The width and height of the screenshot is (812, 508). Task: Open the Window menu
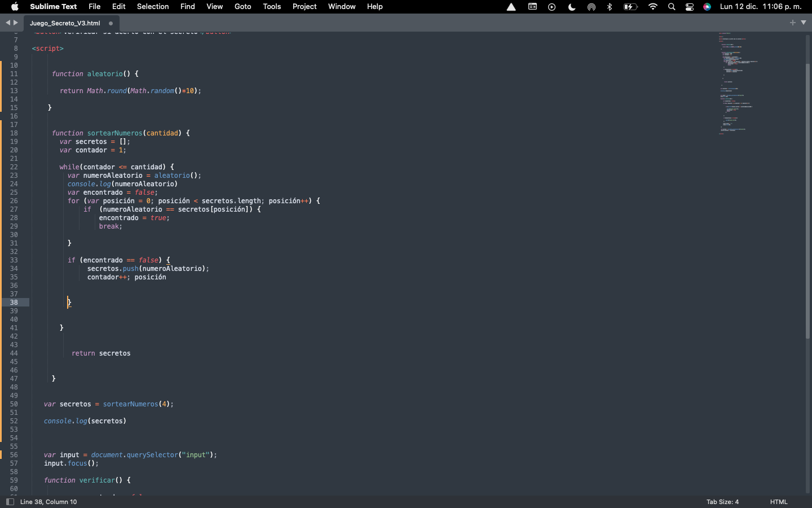[x=342, y=7]
